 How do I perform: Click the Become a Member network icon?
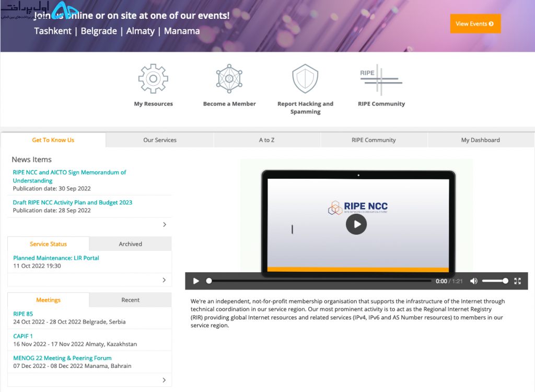(x=229, y=78)
